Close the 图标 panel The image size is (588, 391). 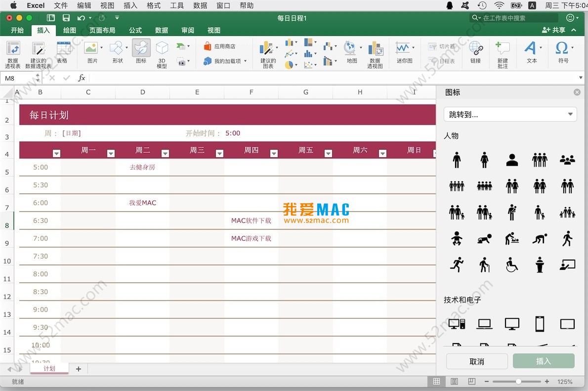(x=577, y=92)
